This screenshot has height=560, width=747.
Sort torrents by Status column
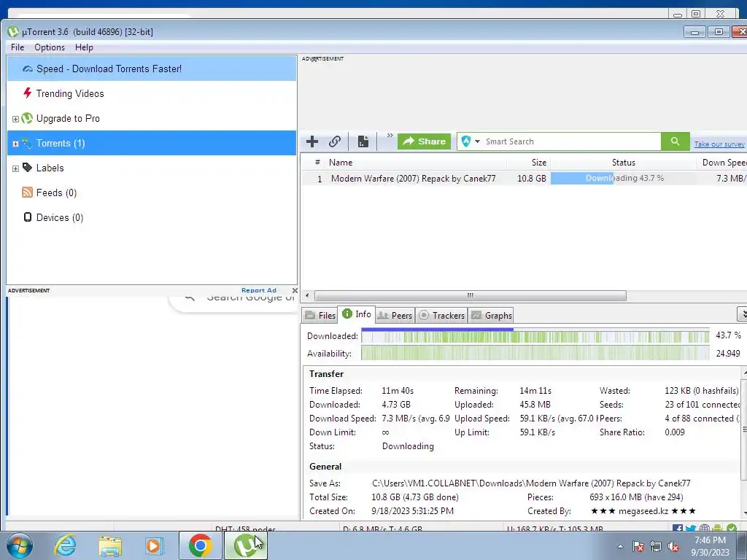(623, 163)
